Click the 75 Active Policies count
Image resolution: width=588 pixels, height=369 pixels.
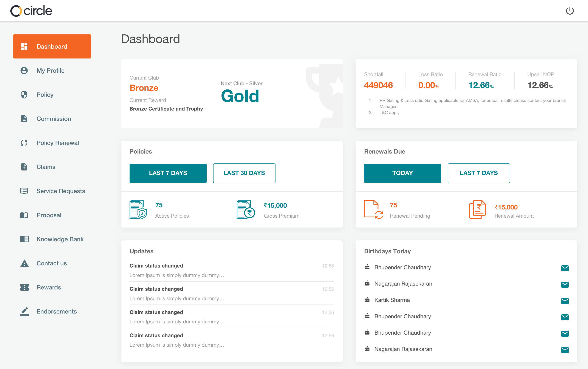click(x=159, y=205)
